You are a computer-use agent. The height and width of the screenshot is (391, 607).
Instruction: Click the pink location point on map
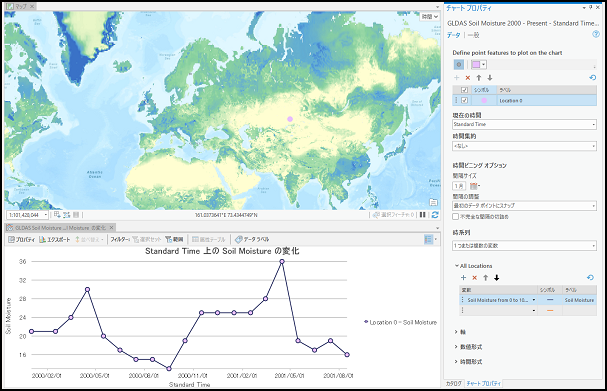click(x=290, y=119)
